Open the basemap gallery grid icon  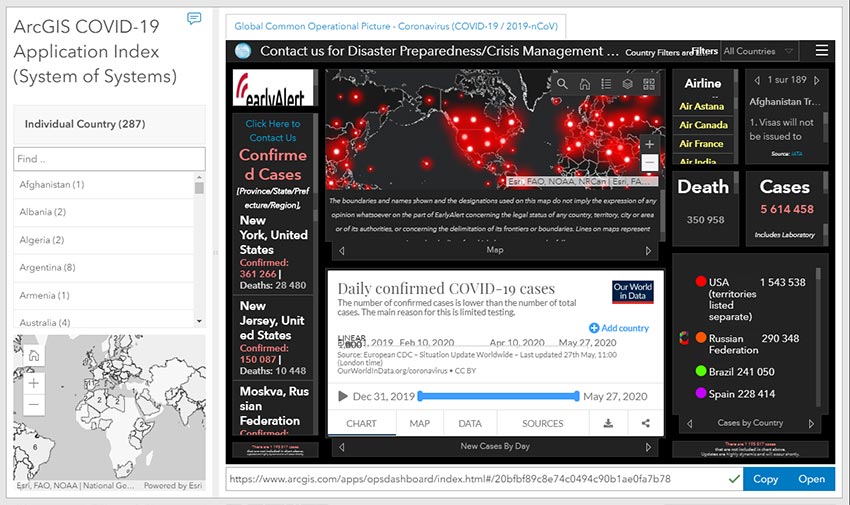(650, 84)
